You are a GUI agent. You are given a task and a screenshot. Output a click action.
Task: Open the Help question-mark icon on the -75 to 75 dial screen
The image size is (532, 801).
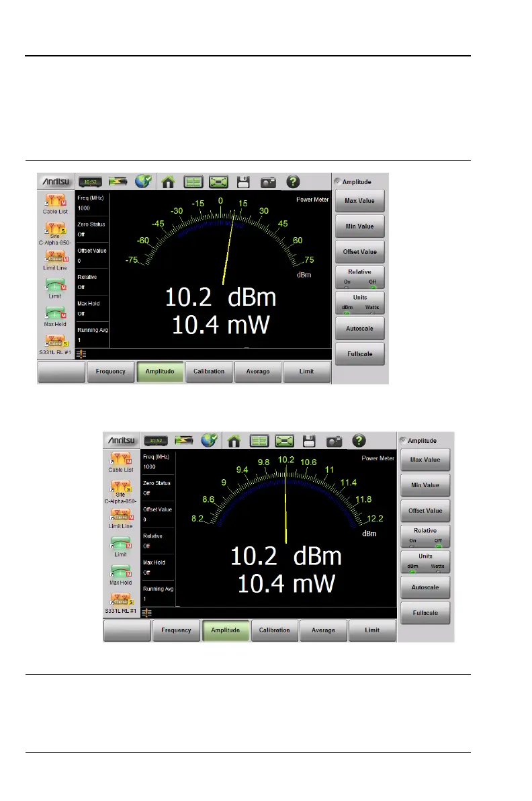click(293, 181)
